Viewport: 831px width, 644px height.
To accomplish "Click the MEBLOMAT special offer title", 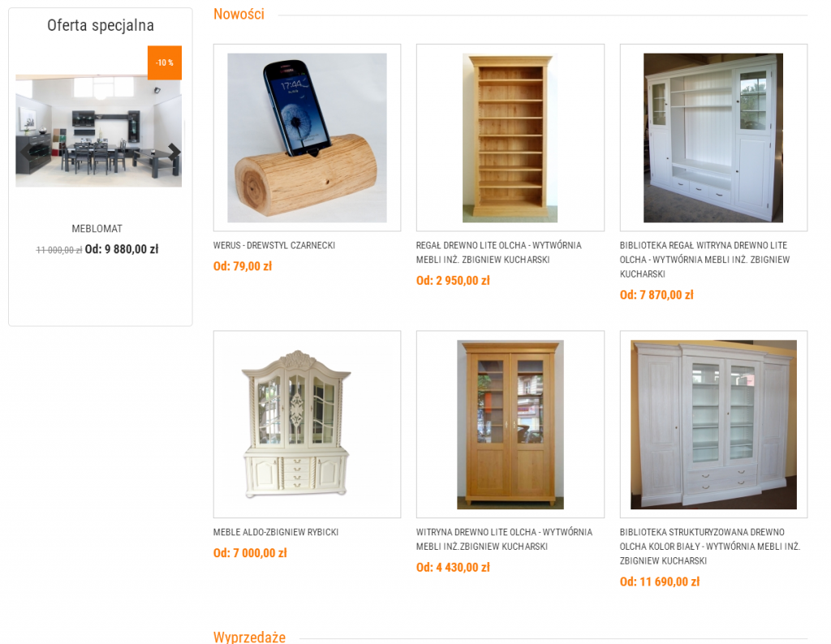I will pos(97,229).
